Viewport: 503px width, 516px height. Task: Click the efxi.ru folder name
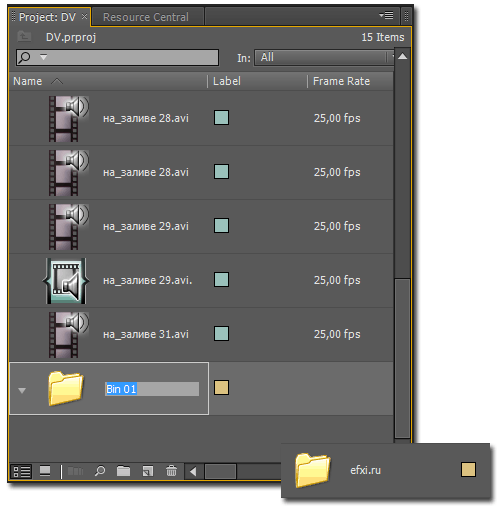[365, 470]
